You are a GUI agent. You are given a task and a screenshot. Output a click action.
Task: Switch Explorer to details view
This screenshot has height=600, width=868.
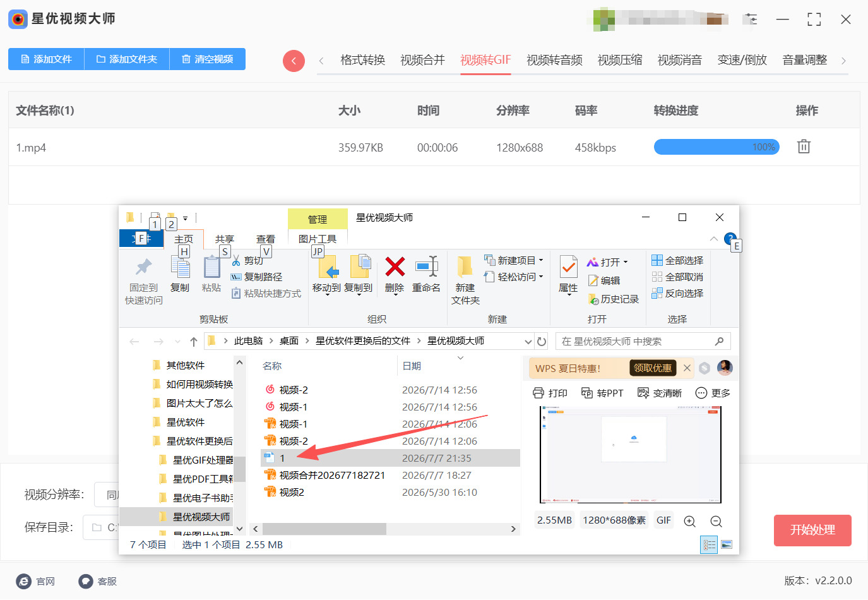click(x=709, y=544)
